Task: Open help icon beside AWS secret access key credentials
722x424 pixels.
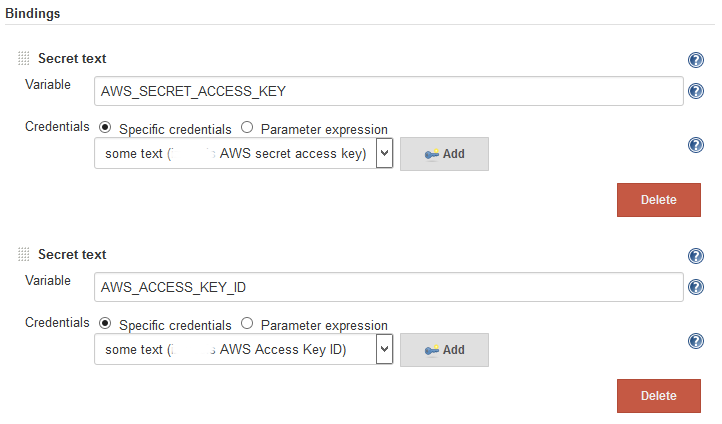Action: click(x=696, y=145)
